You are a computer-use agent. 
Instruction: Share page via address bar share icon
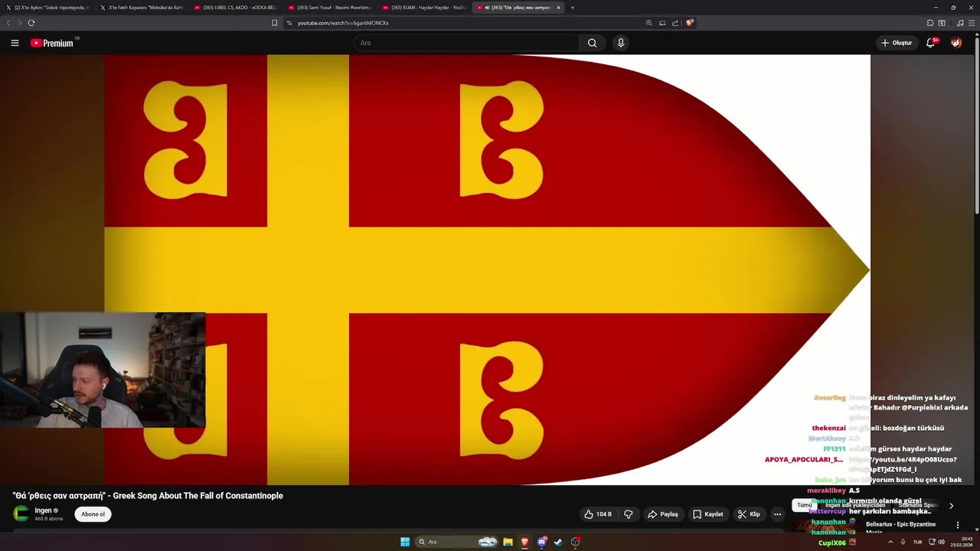click(675, 23)
